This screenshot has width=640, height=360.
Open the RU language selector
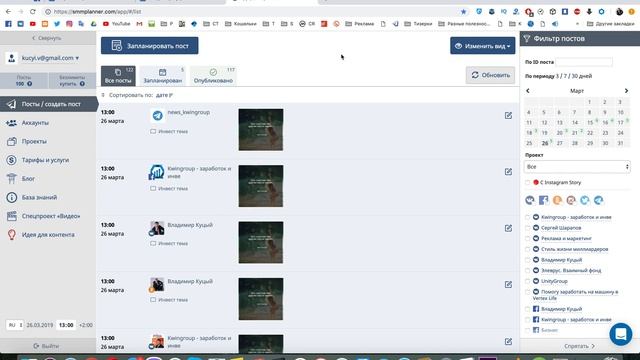[15, 325]
